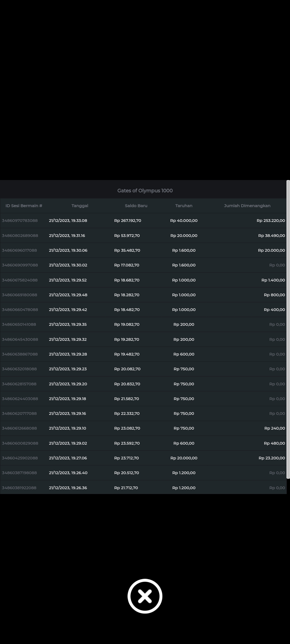The width and height of the screenshot is (290, 644).
Task: Click the Jumlah Dimenangkan column header
Action: point(247,206)
